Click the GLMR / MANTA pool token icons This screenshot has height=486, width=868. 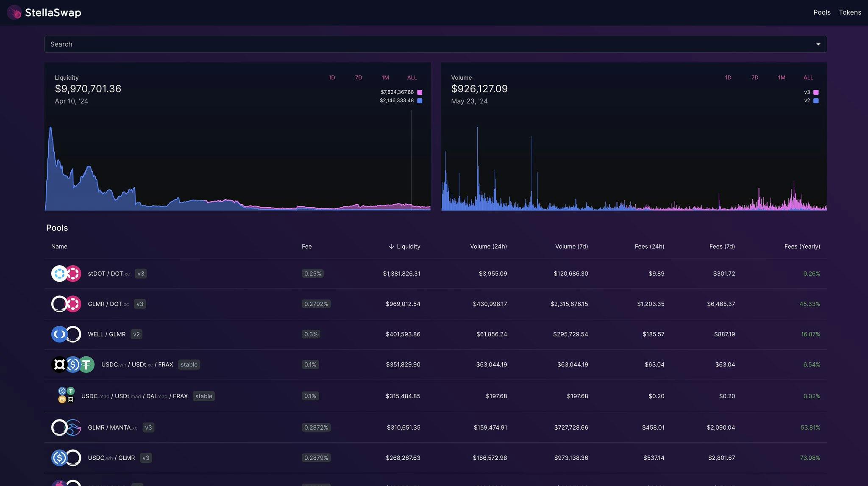(66, 428)
